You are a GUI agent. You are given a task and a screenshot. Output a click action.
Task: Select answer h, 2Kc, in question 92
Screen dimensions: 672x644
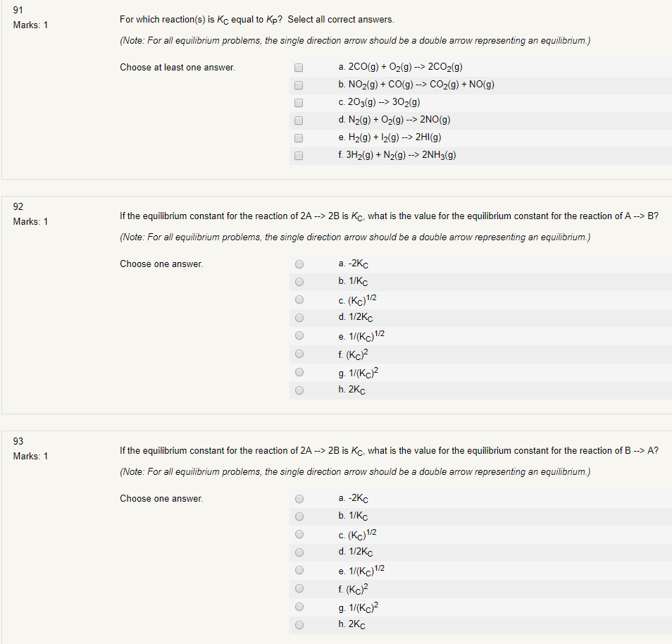(299, 390)
